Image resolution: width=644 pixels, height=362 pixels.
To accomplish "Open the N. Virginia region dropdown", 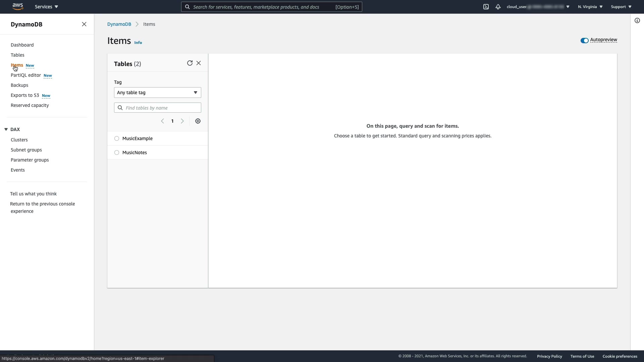I will (590, 7).
